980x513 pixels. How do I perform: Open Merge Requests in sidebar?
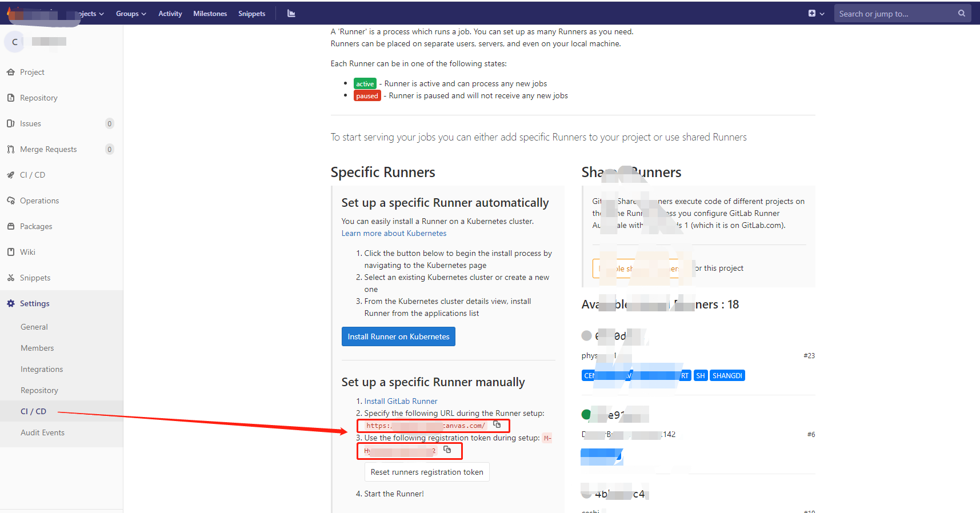[49, 149]
